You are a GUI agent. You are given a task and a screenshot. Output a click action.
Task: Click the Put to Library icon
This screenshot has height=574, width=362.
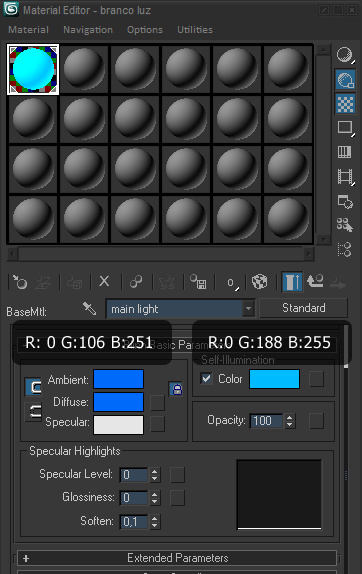click(x=198, y=282)
